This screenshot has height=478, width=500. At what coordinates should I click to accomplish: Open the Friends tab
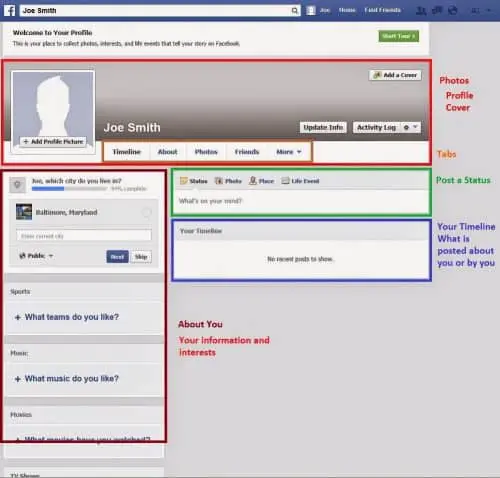tap(247, 152)
